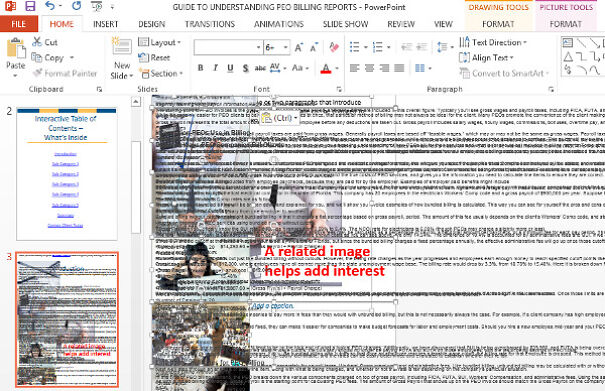Click Start From Beginning slideshow icon
The height and width of the screenshot is (391, 605).
pyautogui.click(x=96, y=6)
